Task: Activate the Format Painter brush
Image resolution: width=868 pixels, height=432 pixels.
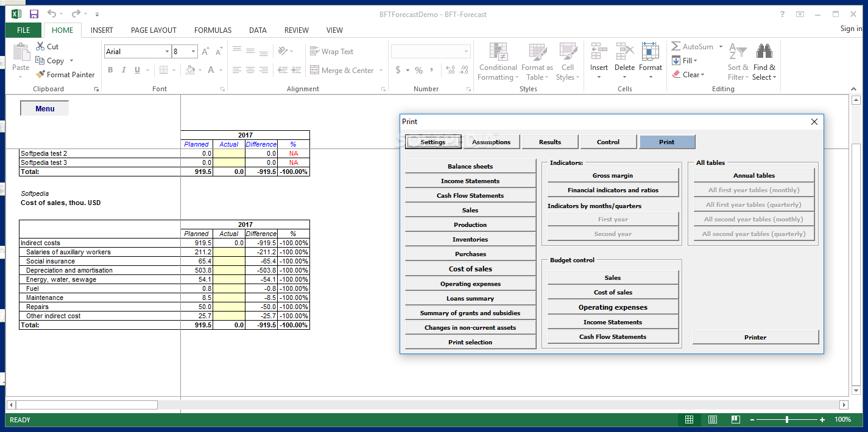Action: click(40, 74)
